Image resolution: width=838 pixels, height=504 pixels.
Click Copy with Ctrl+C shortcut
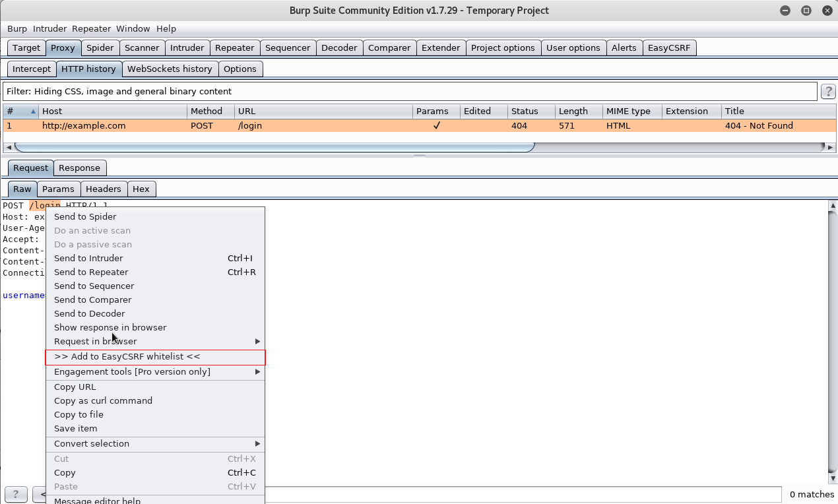155,472
